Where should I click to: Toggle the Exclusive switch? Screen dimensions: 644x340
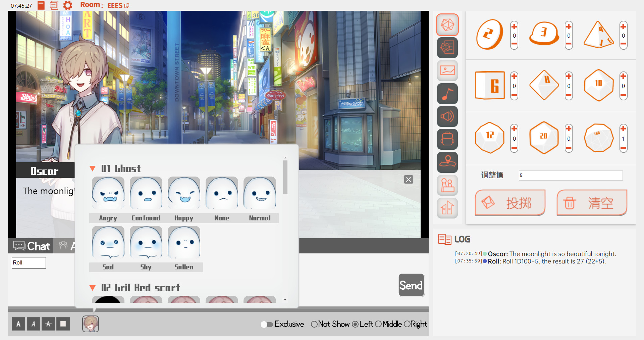pos(266,324)
